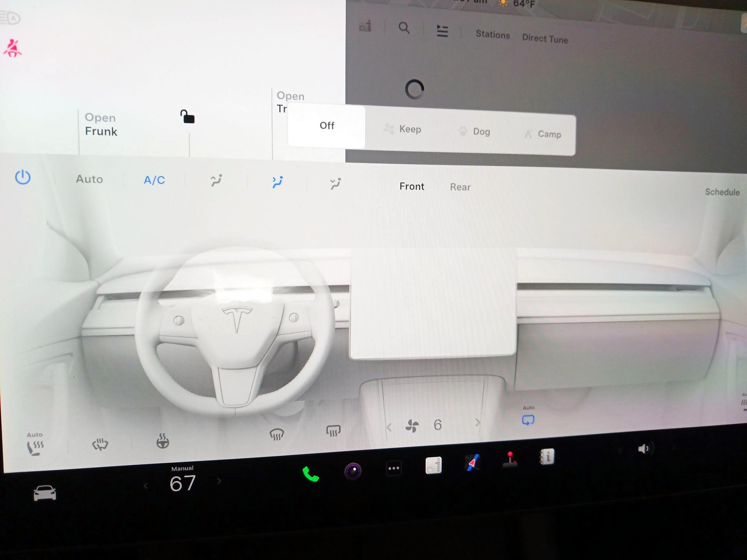Open the phone app with the green handset icon
The width and height of the screenshot is (747, 560).
[310, 472]
